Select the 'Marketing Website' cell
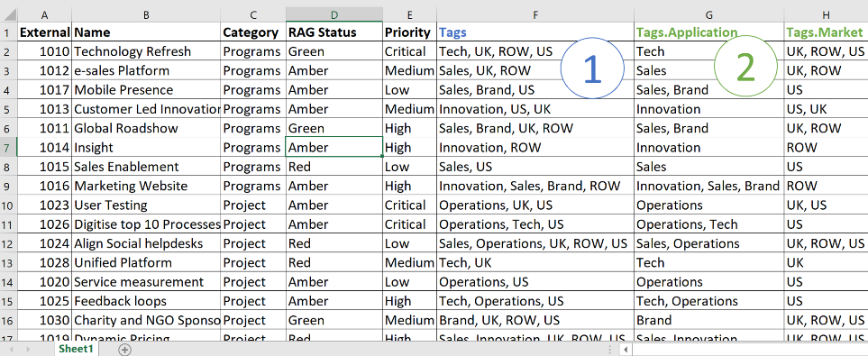The height and width of the screenshot is (356, 868). tap(146, 186)
